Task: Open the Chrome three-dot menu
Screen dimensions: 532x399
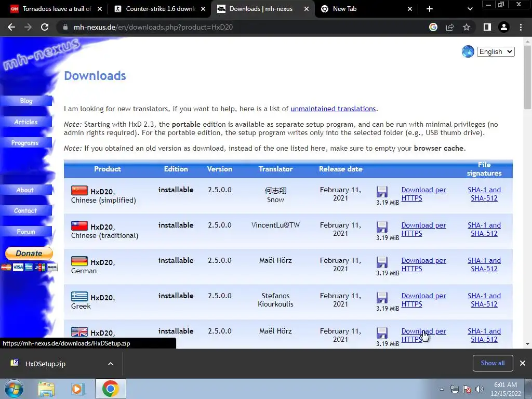Action: [521, 27]
